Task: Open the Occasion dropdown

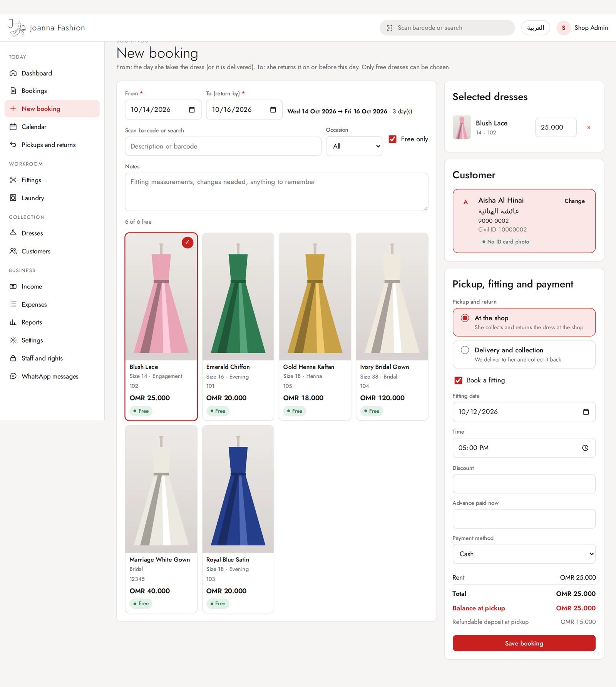Action: [x=354, y=146]
